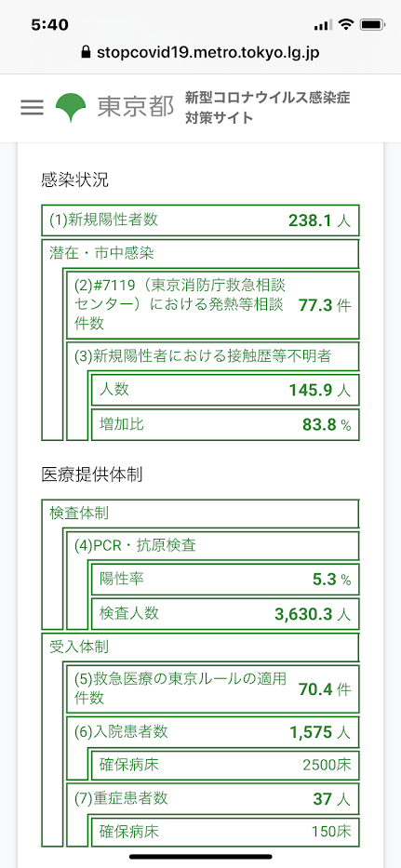Image resolution: width=401 pixels, height=868 pixels.
Task: Click the 検査人数 3,630.3 人 cell
Action: (x=225, y=613)
